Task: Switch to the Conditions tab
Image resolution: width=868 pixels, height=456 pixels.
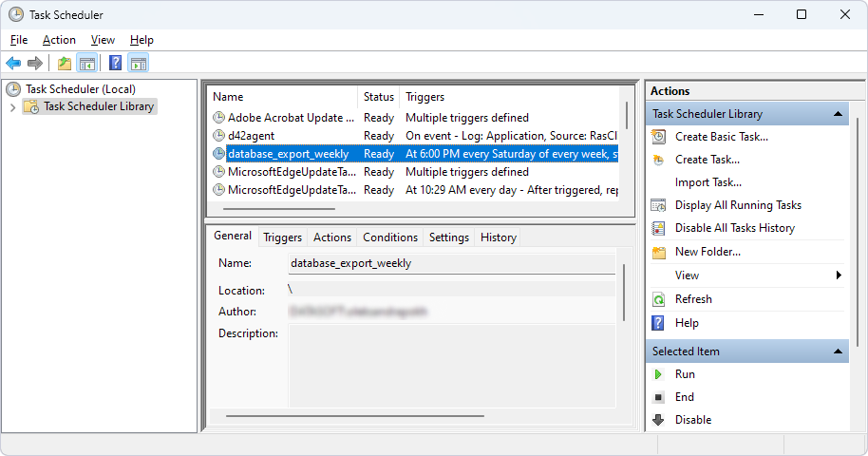Action: click(390, 237)
